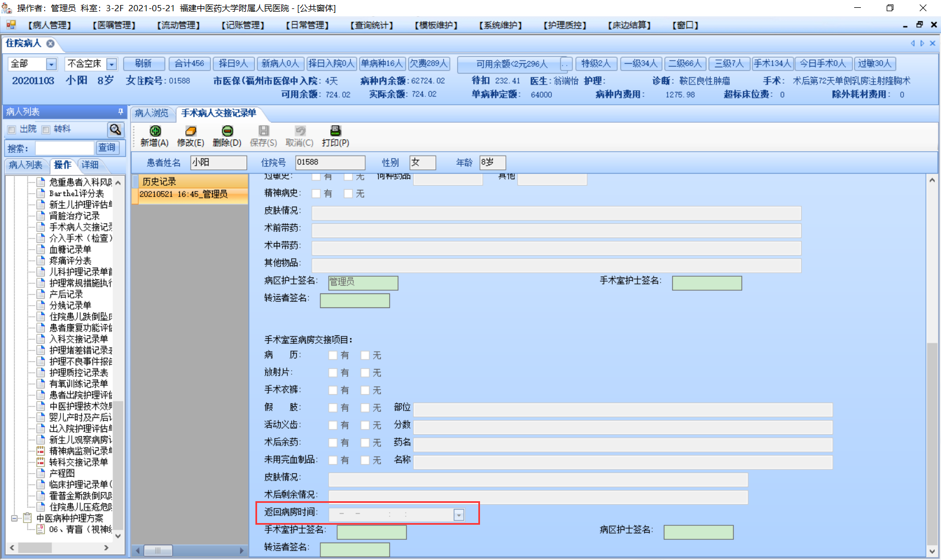Click the history list horizontal scrollbar right arrow
Image resolution: width=941 pixels, height=560 pixels.
click(x=242, y=551)
